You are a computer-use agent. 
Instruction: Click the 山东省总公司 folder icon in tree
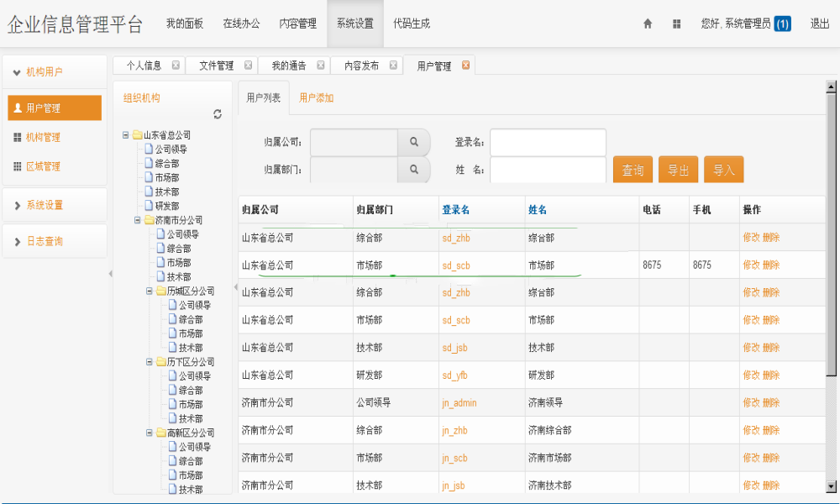137,135
